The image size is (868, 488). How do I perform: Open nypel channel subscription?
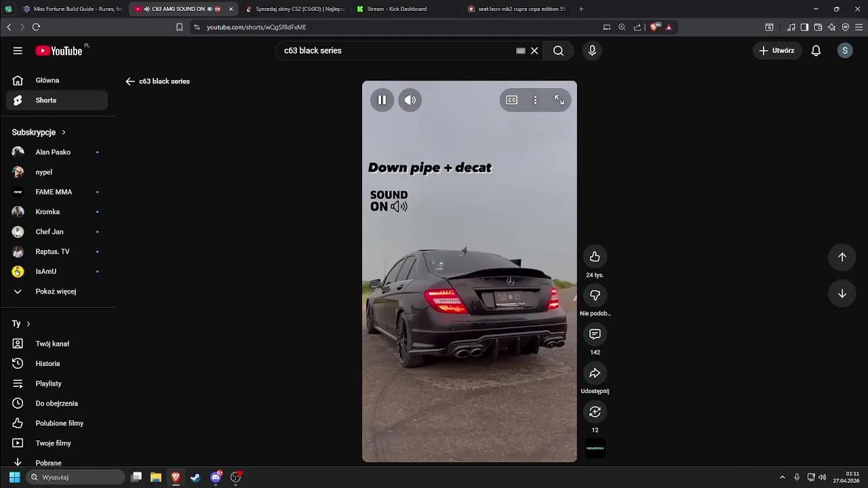click(x=57, y=172)
